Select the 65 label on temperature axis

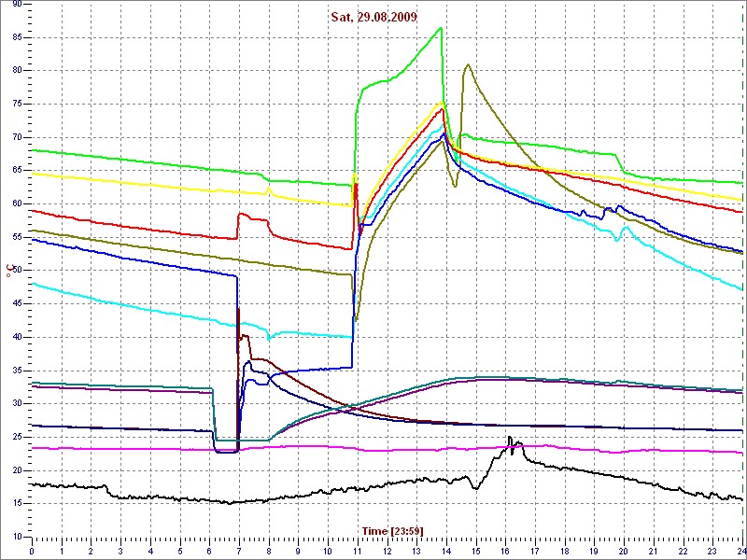pos(16,171)
